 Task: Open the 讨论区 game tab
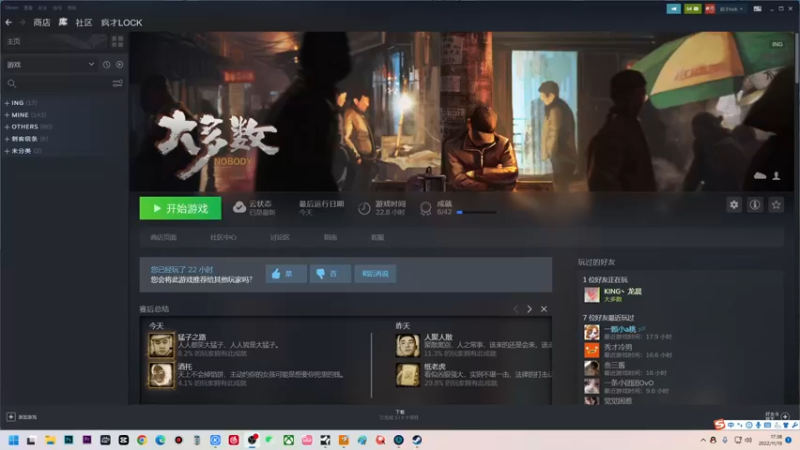(280, 237)
